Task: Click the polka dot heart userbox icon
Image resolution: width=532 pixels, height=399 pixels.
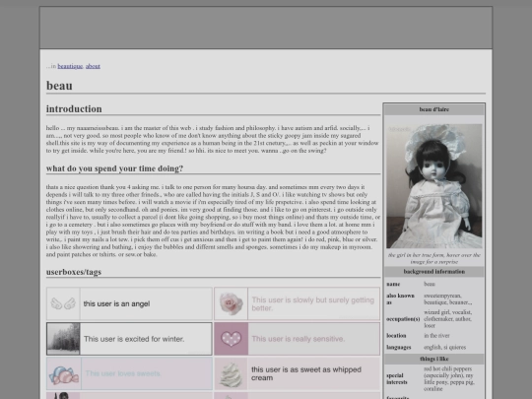Action: (x=232, y=339)
